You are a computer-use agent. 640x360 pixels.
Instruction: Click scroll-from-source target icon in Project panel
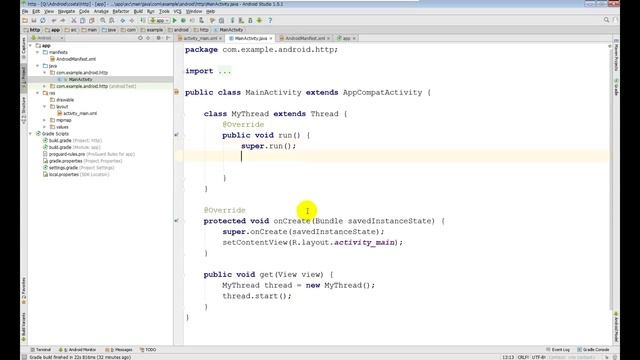click(x=140, y=38)
